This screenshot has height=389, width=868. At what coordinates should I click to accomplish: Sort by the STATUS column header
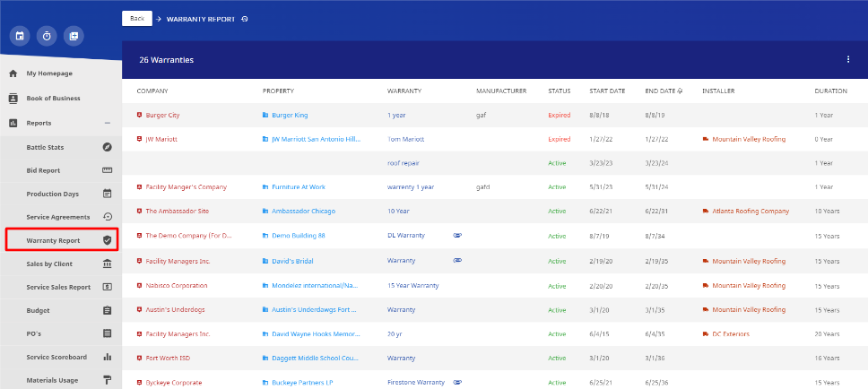coord(560,91)
